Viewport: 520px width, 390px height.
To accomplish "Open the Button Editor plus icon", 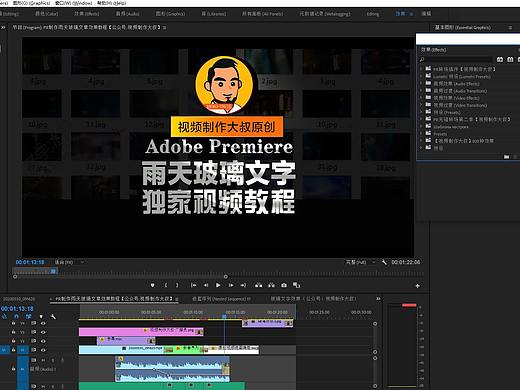I will point(417,286).
